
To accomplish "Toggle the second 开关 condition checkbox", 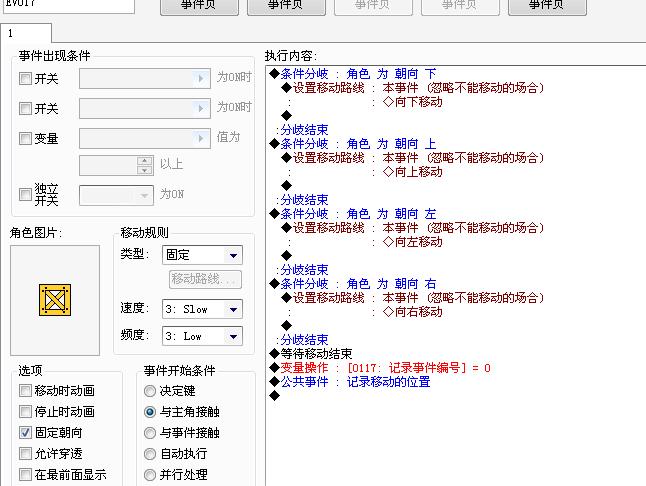I will [25, 108].
